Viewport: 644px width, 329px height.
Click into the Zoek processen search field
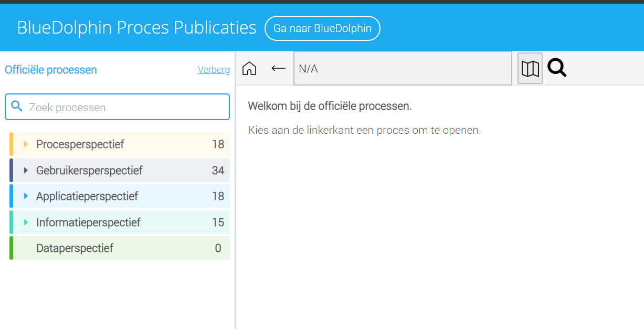pos(117,107)
